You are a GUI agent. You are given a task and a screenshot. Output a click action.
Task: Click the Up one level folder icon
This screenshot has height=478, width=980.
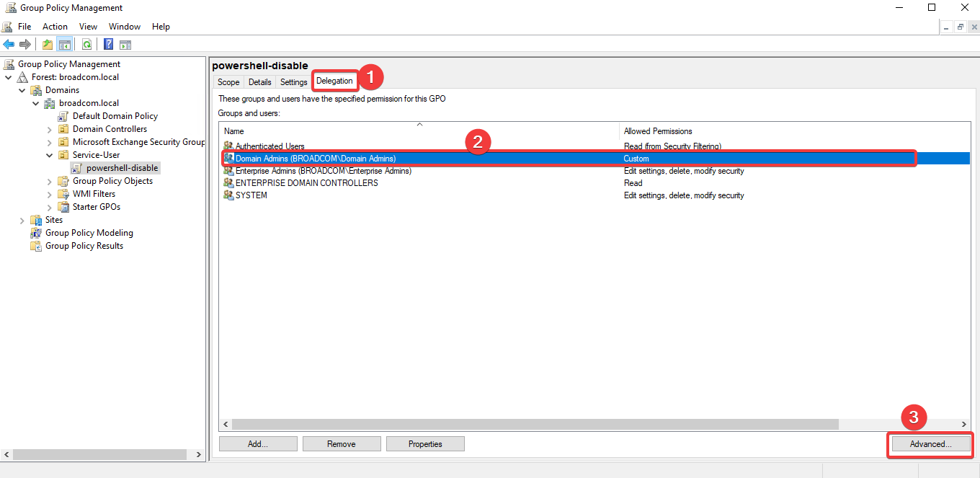point(48,45)
